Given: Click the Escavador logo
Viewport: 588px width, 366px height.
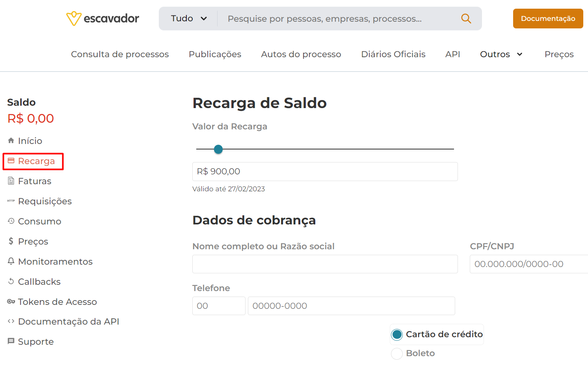Looking at the screenshot, I should [x=102, y=18].
